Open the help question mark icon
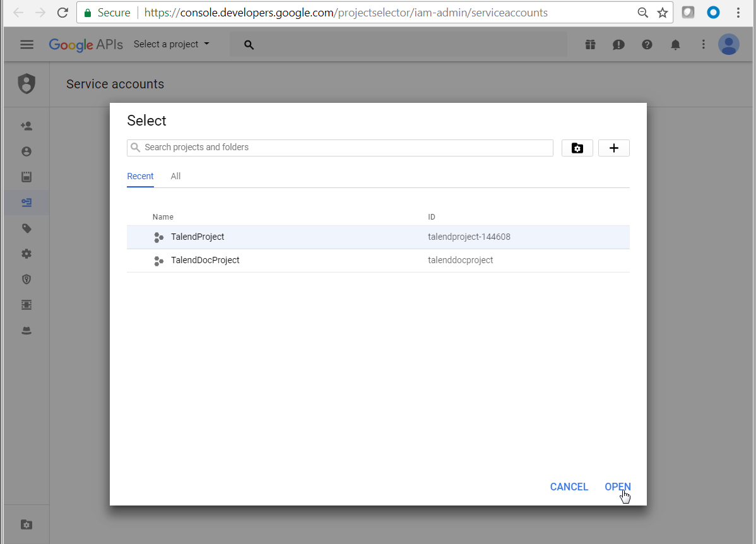The image size is (756, 544). (x=647, y=44)
